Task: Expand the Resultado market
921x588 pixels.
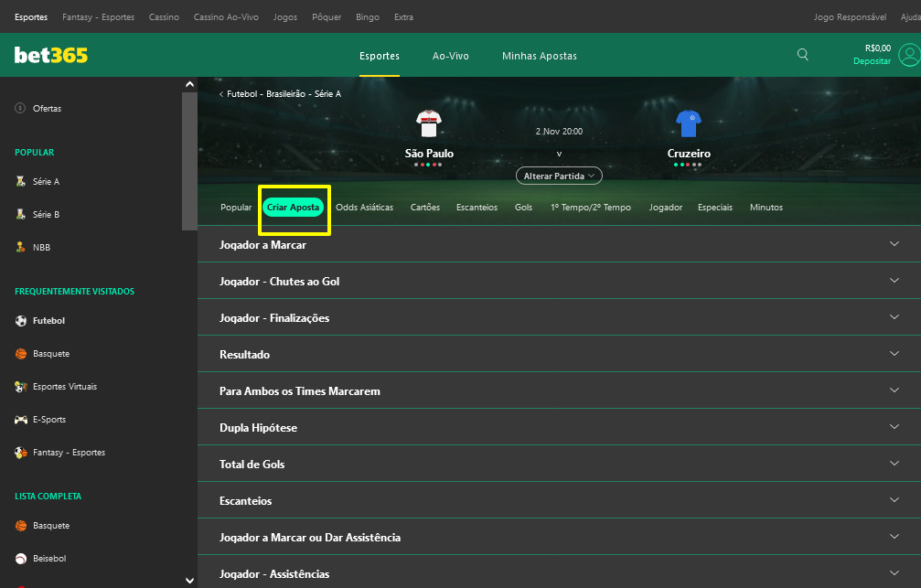Action: 559,354
